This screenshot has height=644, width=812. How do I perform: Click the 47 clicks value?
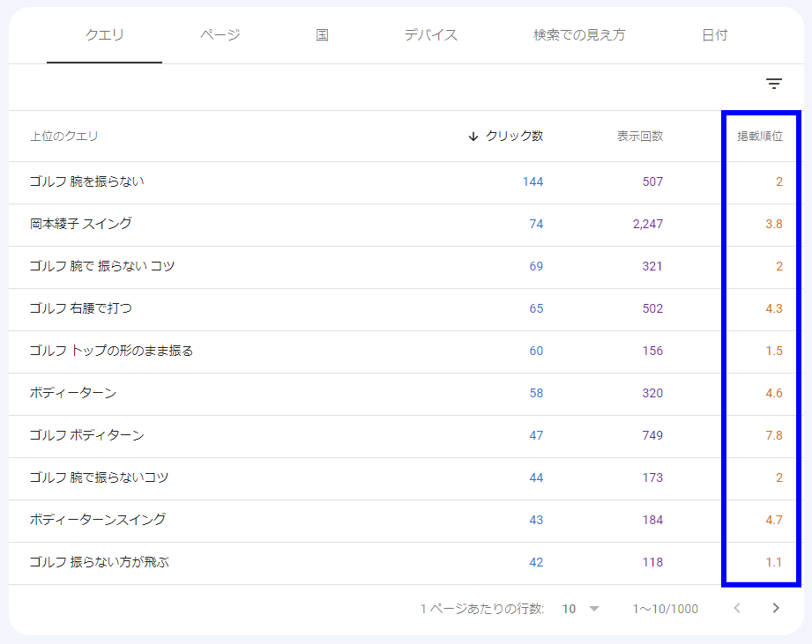pos(536,435)
